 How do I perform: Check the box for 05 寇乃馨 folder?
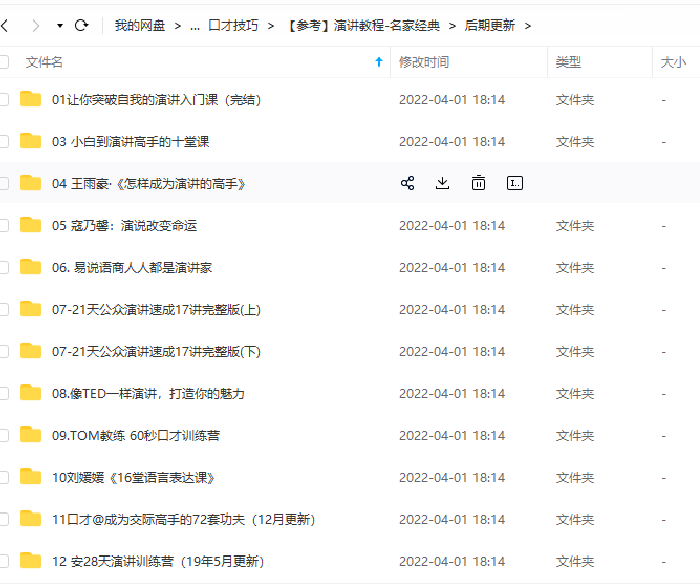pos(4,226)
